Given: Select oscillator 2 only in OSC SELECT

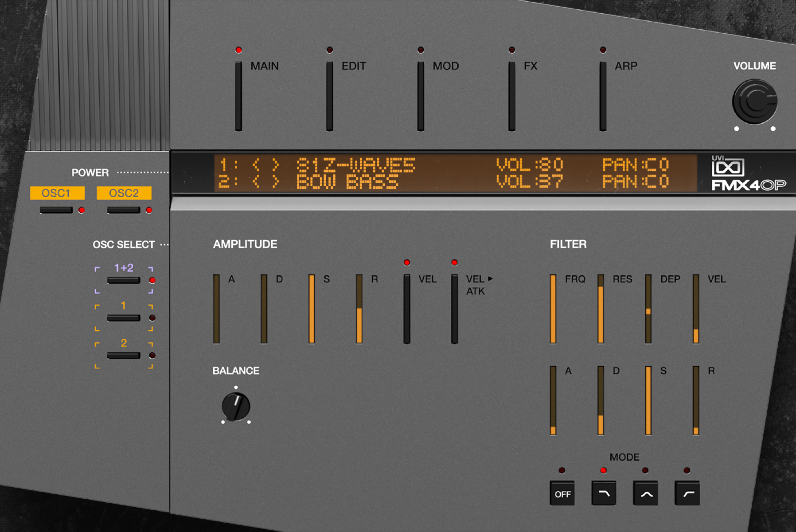Looking at the screenshot, I should (123, 355).
